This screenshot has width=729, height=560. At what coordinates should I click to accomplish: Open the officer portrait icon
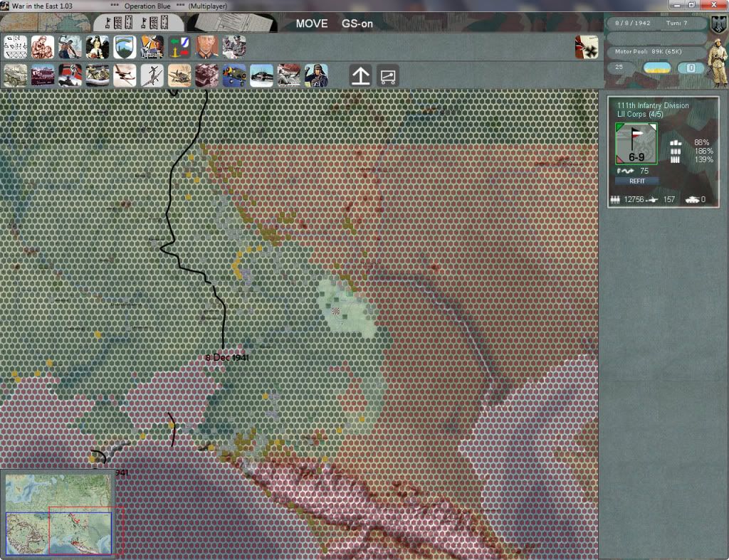coord(207,47)
